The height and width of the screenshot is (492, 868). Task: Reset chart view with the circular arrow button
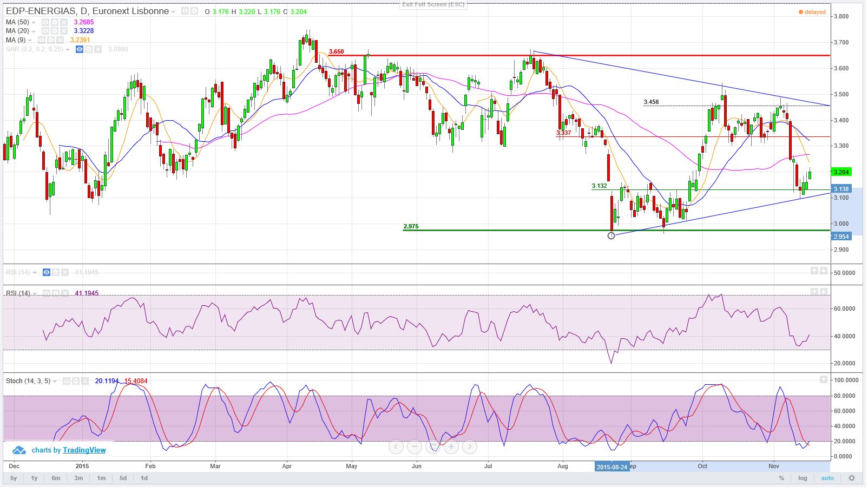click(433, 447)
